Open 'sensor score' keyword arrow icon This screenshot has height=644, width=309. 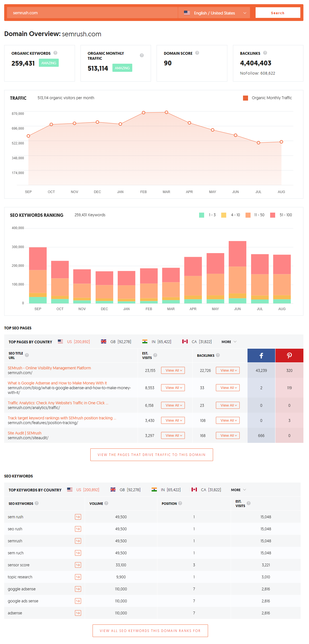coord(78,565)
